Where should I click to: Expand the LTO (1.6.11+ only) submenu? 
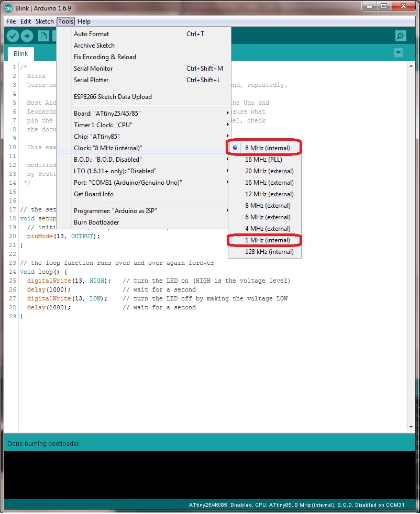click(x=143, y=171)
